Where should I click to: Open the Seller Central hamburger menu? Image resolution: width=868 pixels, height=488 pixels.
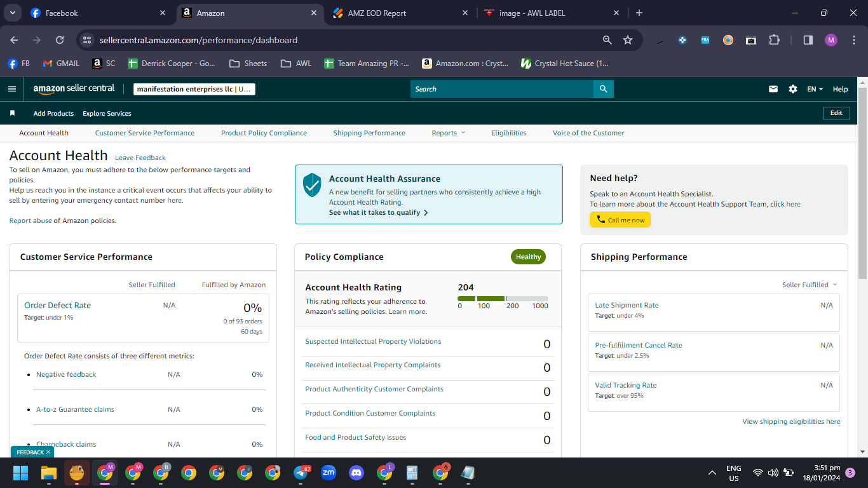tap(12, 89)
